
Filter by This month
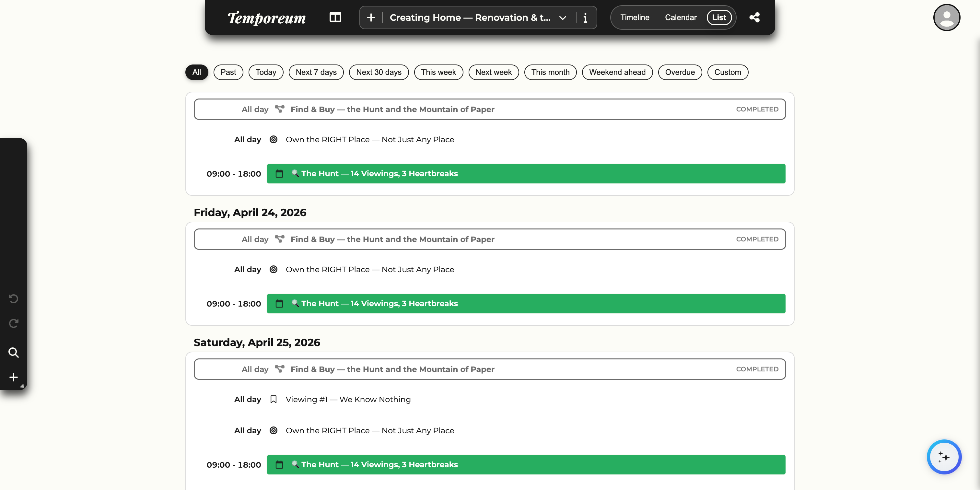tap(551, 72)
